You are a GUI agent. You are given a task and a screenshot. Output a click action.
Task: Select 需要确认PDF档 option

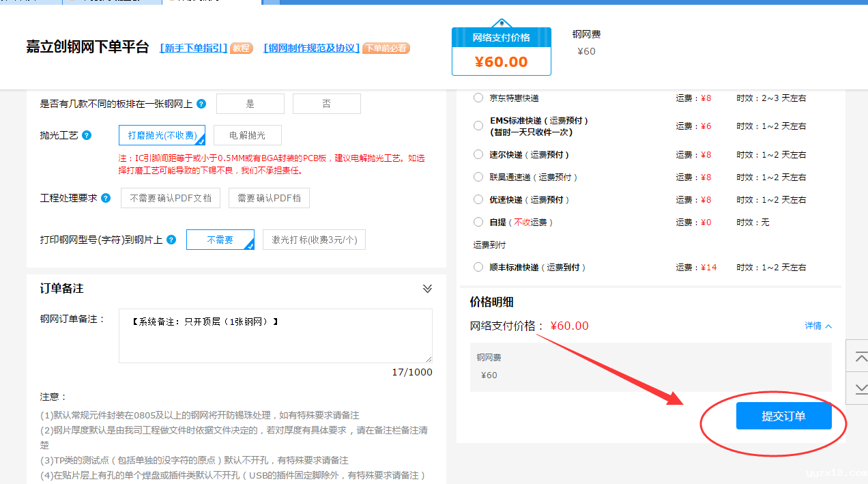pyautogui.click(x=269, y=198)
